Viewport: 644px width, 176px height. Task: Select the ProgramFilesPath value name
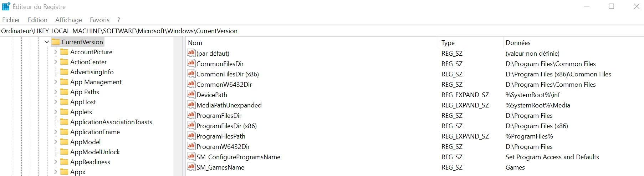(221, 136)
